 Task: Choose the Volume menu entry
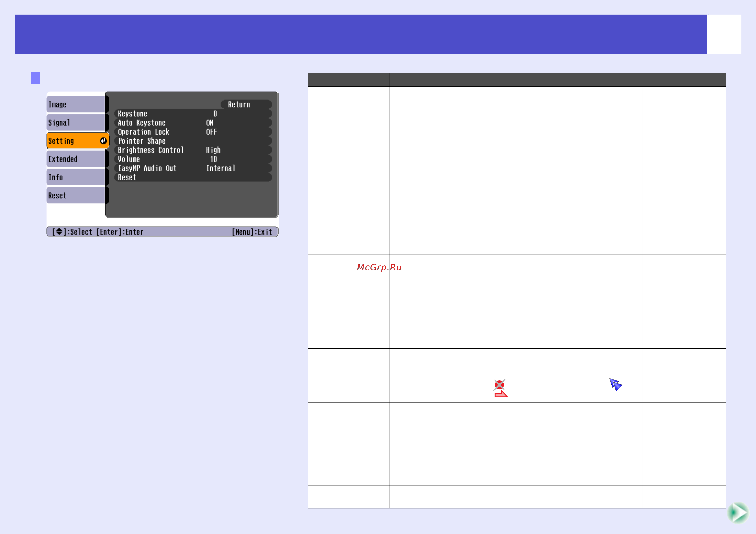pyautogui.click(x=193, y=159)
